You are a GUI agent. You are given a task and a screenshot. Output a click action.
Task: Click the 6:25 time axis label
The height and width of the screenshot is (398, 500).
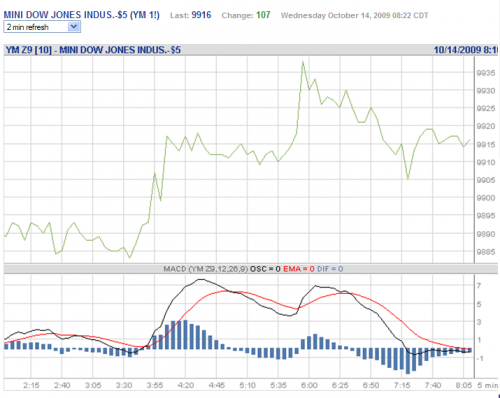[340, 385]
